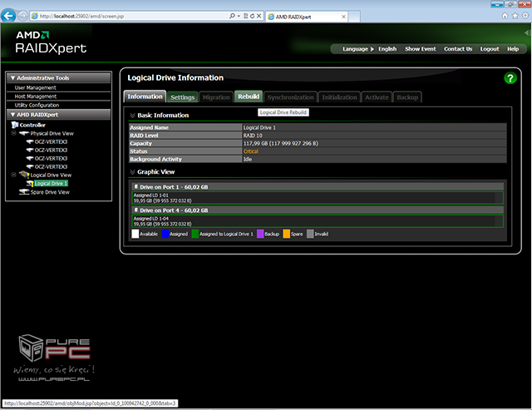Click the Critical status value

click(251, 151)
